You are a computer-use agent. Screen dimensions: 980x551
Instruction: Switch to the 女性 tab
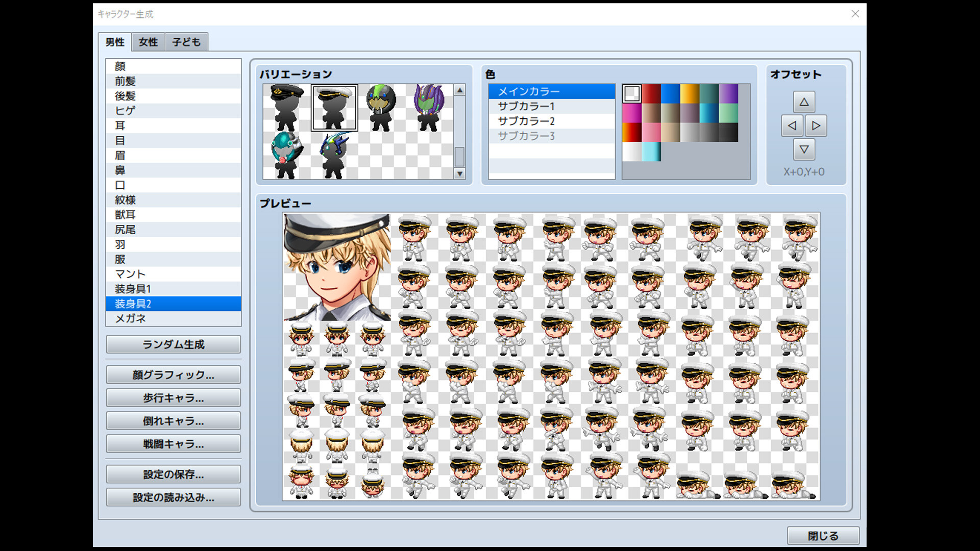click(148, 42)
